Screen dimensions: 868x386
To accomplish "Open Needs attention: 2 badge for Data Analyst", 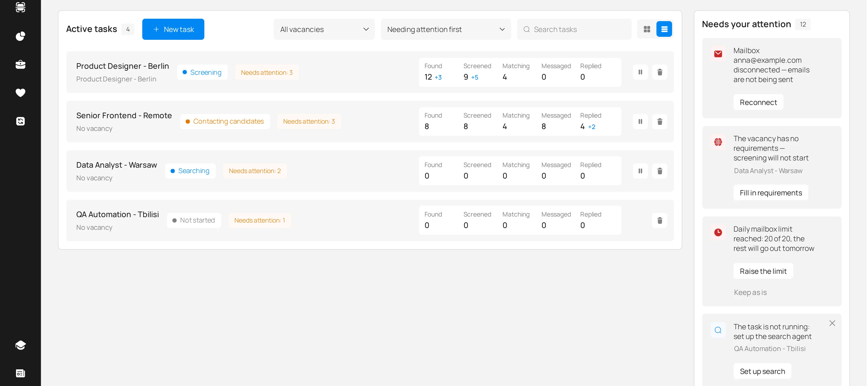I will [x=254, y=171].
